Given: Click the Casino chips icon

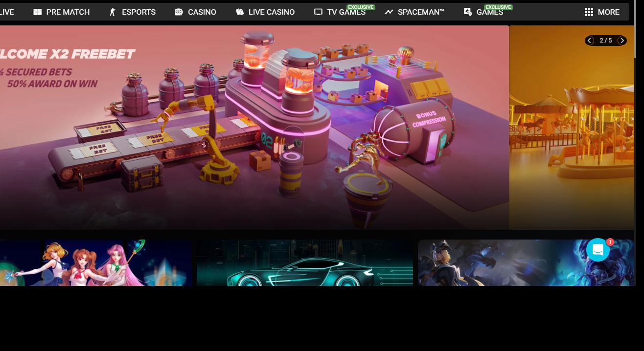Looking at the screenshot, I should tap(179, 12).
